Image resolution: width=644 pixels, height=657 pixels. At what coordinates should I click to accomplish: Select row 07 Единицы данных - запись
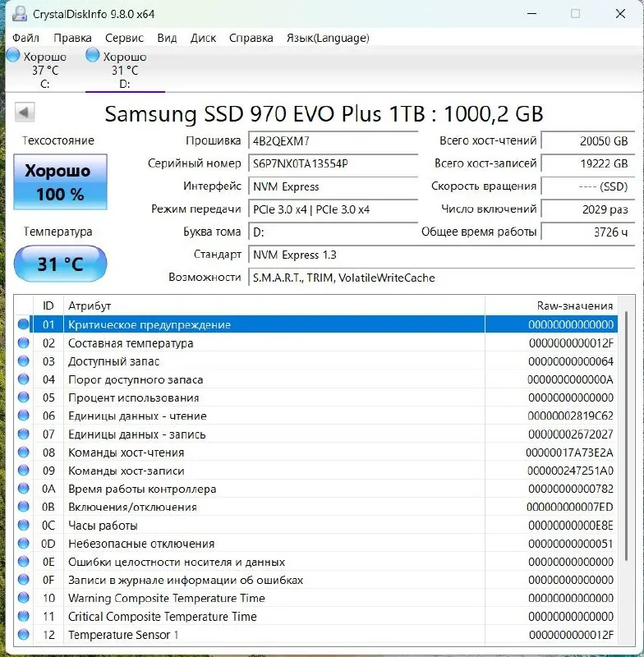[316, 434]
